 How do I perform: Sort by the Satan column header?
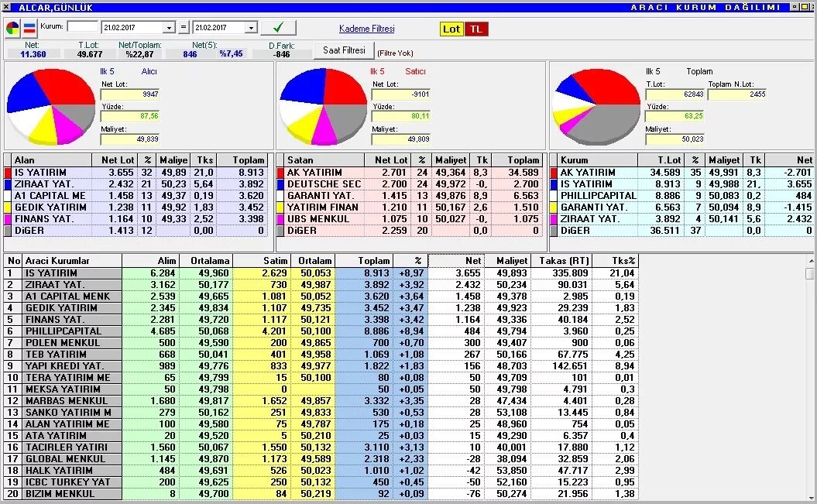click(x=324, y=160)
